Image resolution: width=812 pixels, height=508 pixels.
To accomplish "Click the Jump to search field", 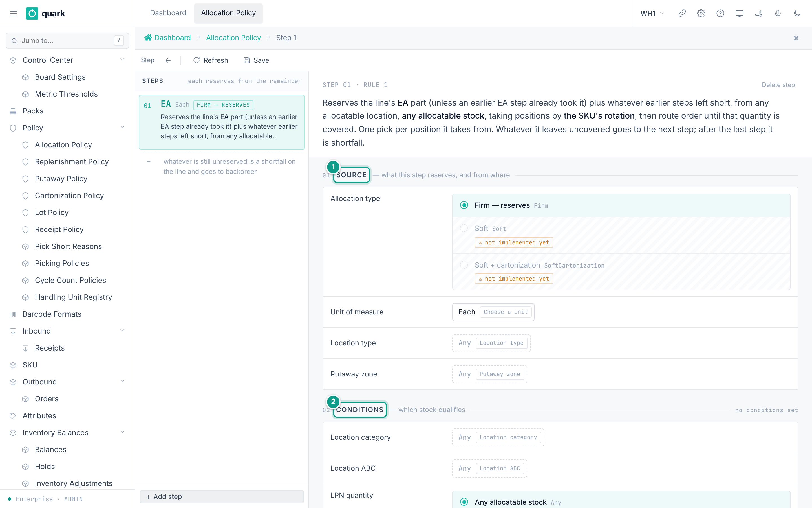I will (67, 41).
